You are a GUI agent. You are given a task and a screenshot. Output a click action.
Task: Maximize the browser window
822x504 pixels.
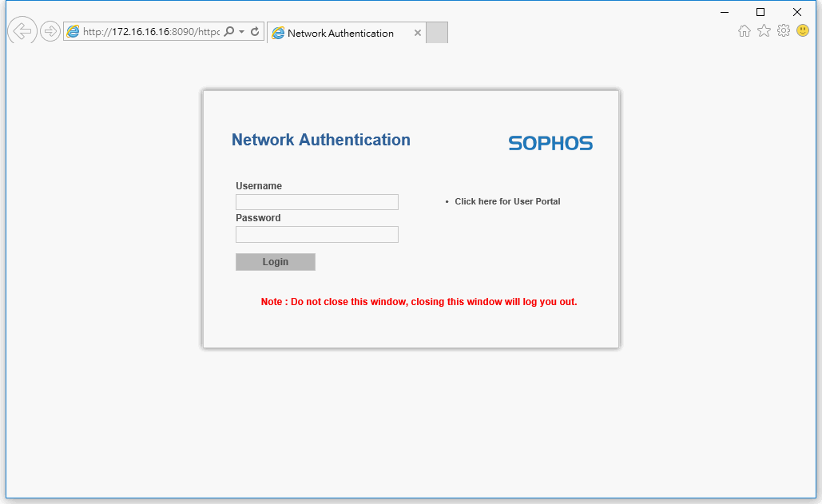coord(760,12)
